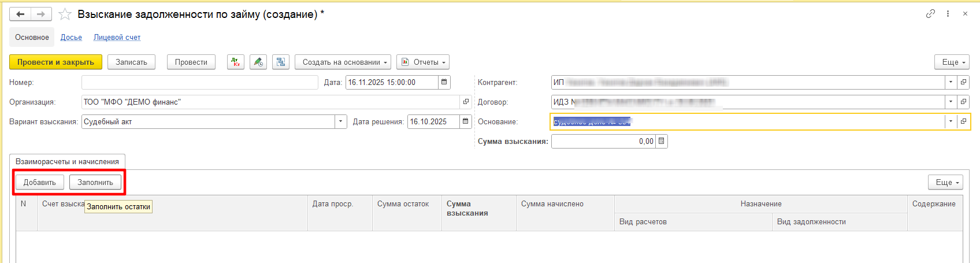Click the Организация field ТОО МФО ДЕМО финанс
Viewport: 980px width, 263px height.
point(271,102)
